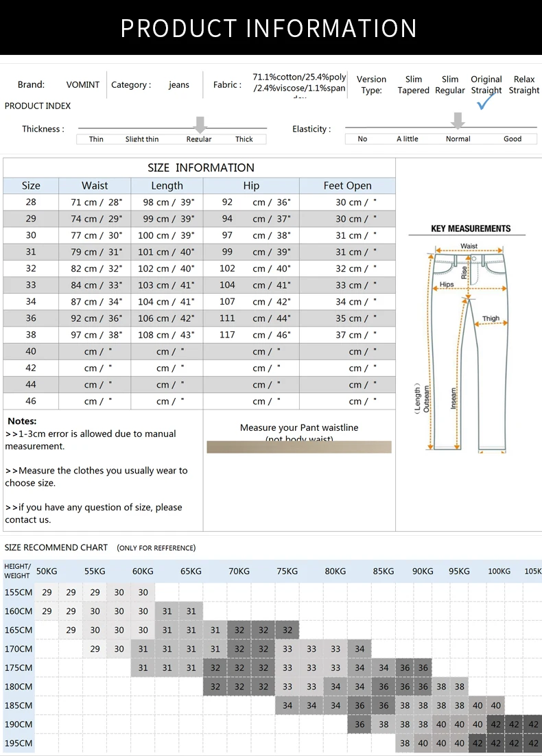Screen dimensions: 542x756
Task: Click the Hip column header
Action: tap(251, 186)
